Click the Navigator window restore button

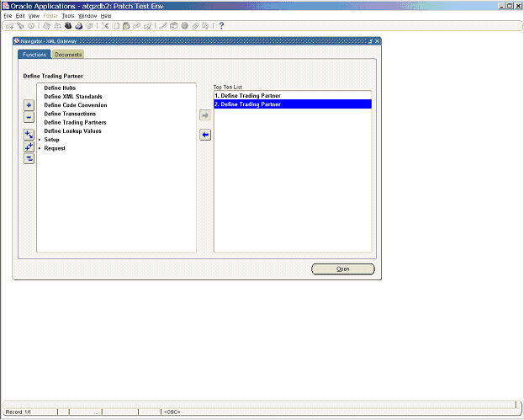click(370, 40)
